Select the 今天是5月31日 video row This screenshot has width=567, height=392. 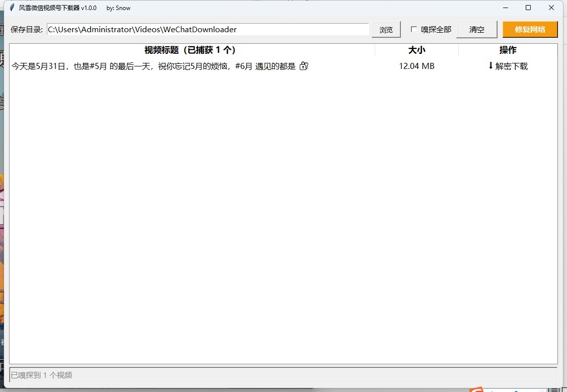(283, 66)
